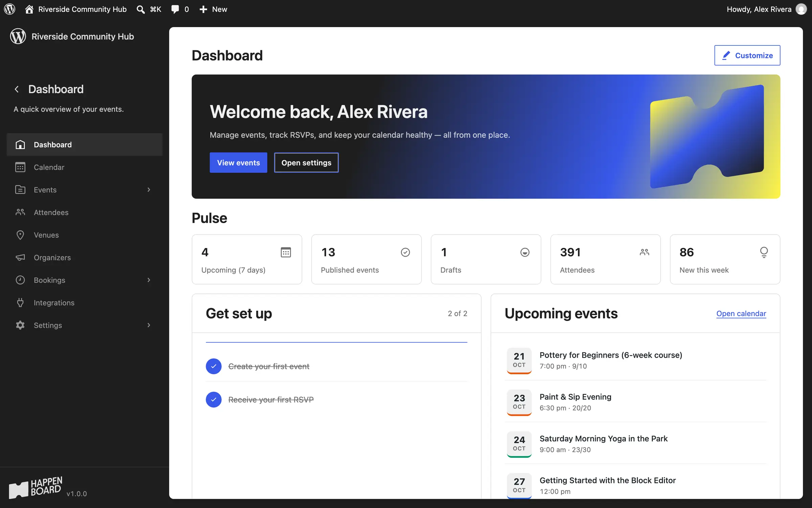
Task: Click the WordPress logo in the admin bar
Action: (x=10, y=9)
